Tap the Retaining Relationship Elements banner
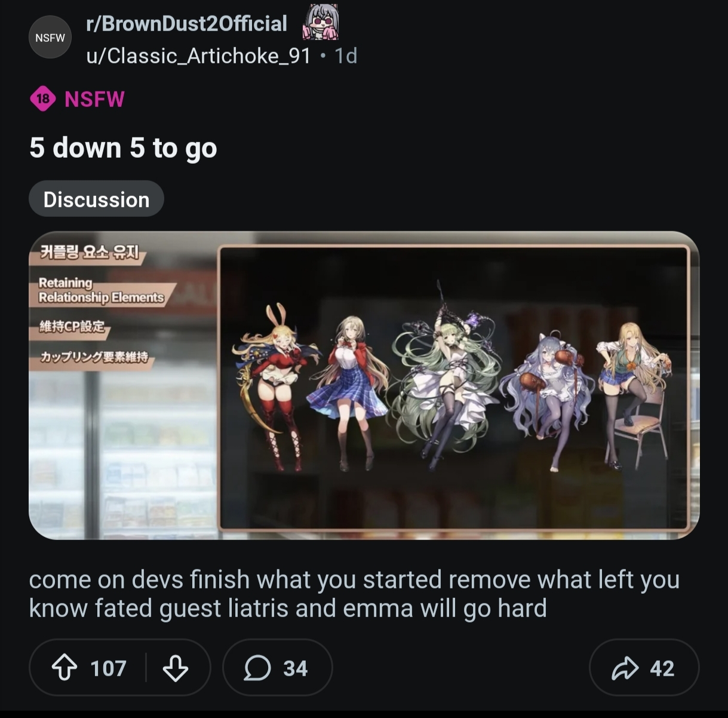728x718 pixels. (102, 290)
